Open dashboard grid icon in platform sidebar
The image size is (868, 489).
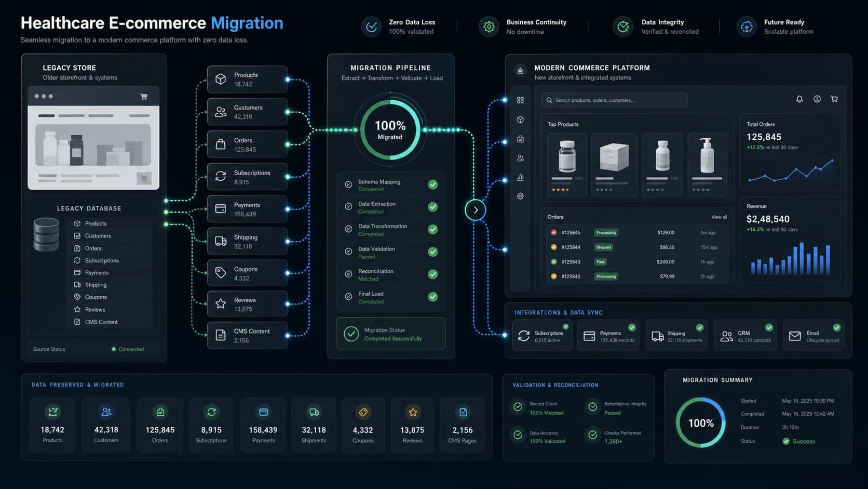click(520, 100)
